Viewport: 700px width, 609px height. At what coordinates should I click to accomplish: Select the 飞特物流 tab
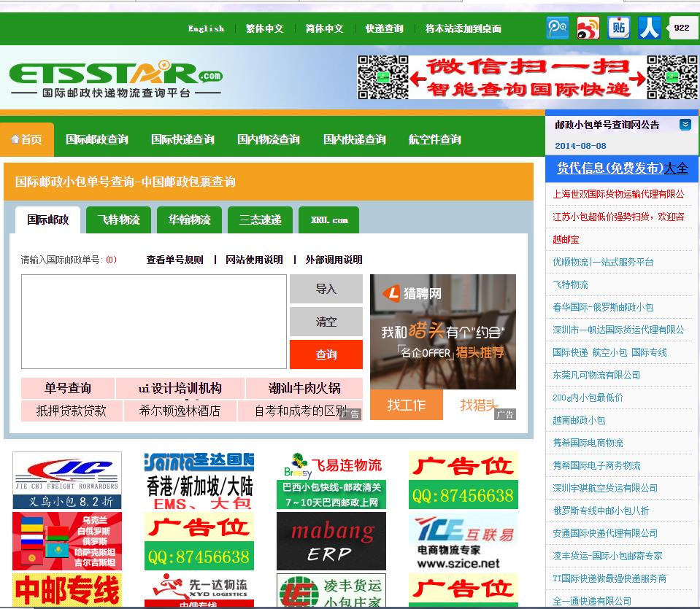click(119, 220)
